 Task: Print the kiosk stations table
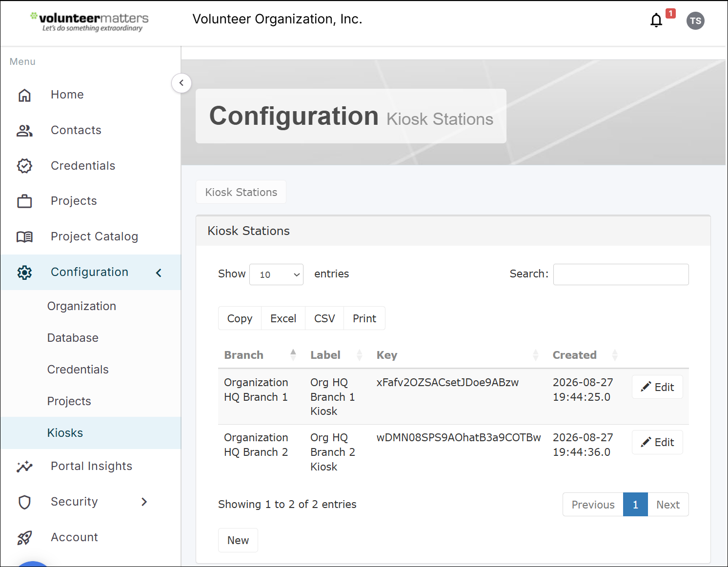click(x=364, y=318)
